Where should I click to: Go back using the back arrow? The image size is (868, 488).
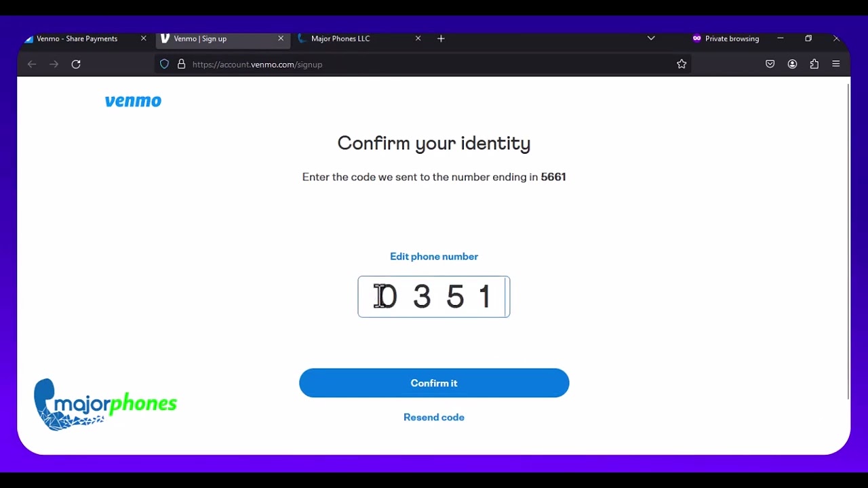click(x=32, y=64)
